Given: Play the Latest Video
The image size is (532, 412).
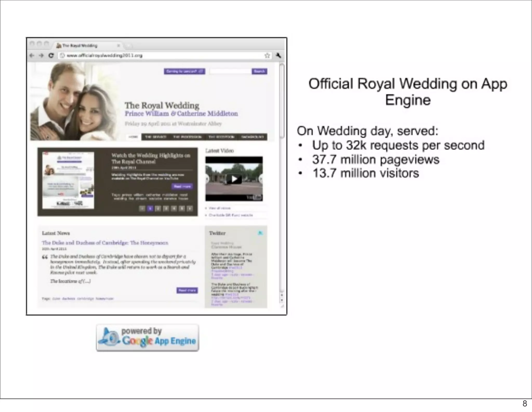Looking at the screenshot, I should tap(234, 179).
